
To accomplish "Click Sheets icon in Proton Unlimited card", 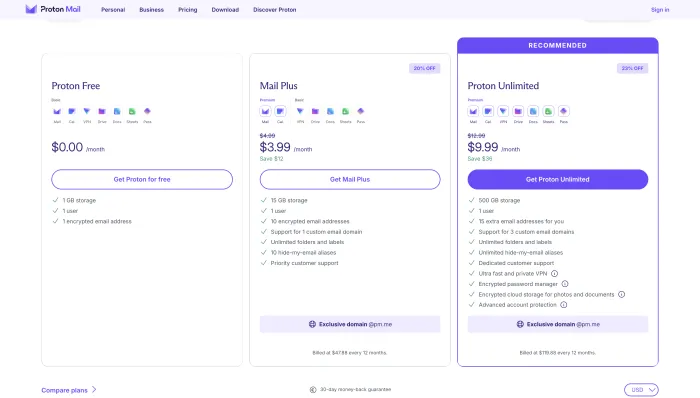I will [548, 111].
